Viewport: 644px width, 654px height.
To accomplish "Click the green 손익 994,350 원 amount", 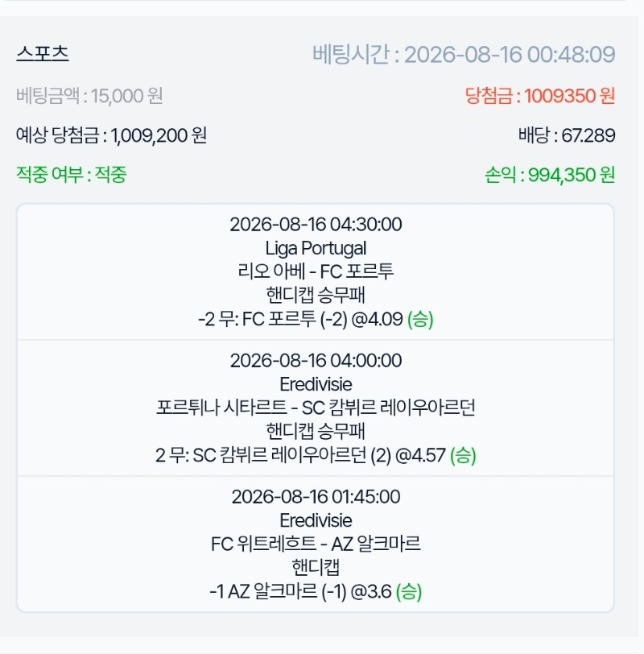I will click(550, 175).
